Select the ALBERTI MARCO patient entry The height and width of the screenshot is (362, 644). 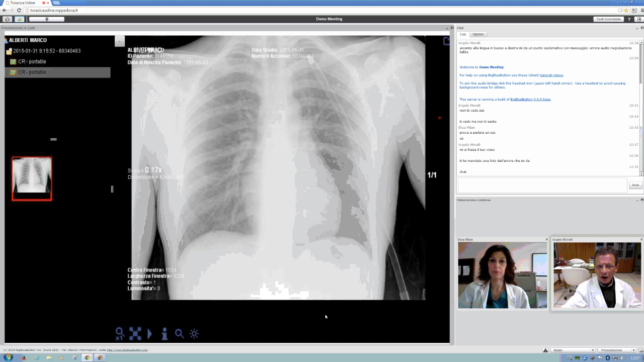pyautogui.click(x=28, y=40)
